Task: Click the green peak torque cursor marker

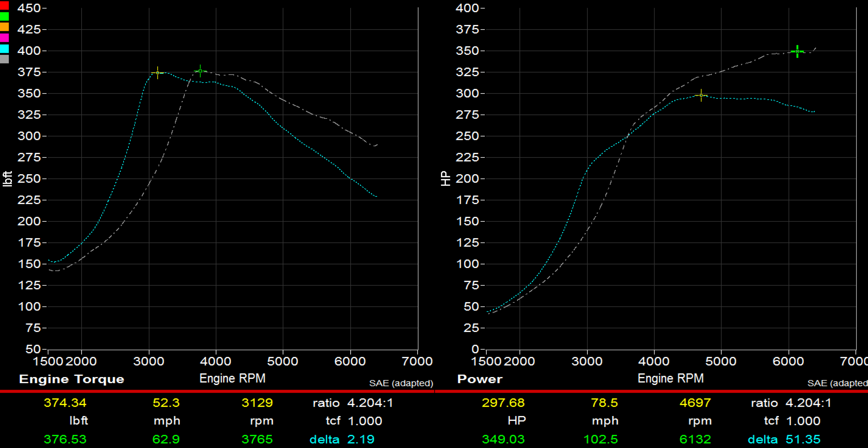Action: [x=200, y=71]
